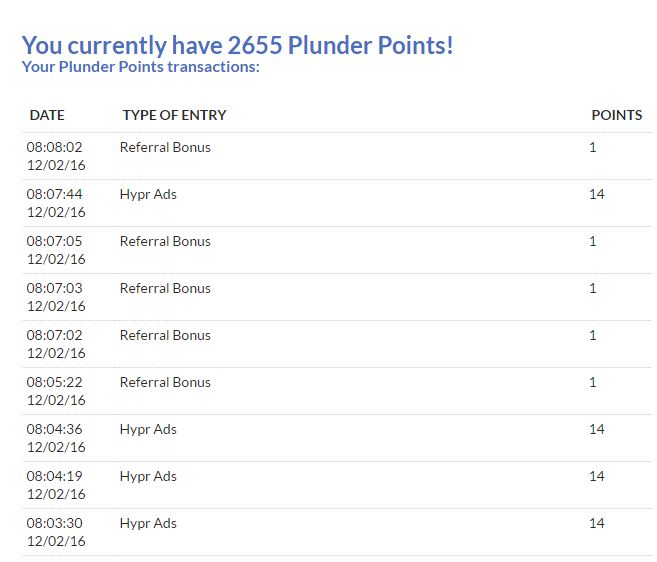This screenshot has width=657, height=562.
Task: Select the 14 points in 08:07:44 row
Action: click(x=597, y=194)
